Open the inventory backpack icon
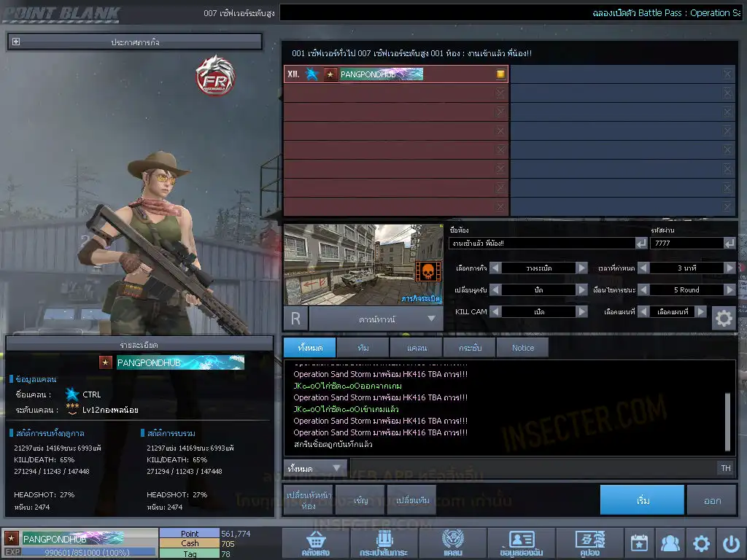 tap(384, 544)
